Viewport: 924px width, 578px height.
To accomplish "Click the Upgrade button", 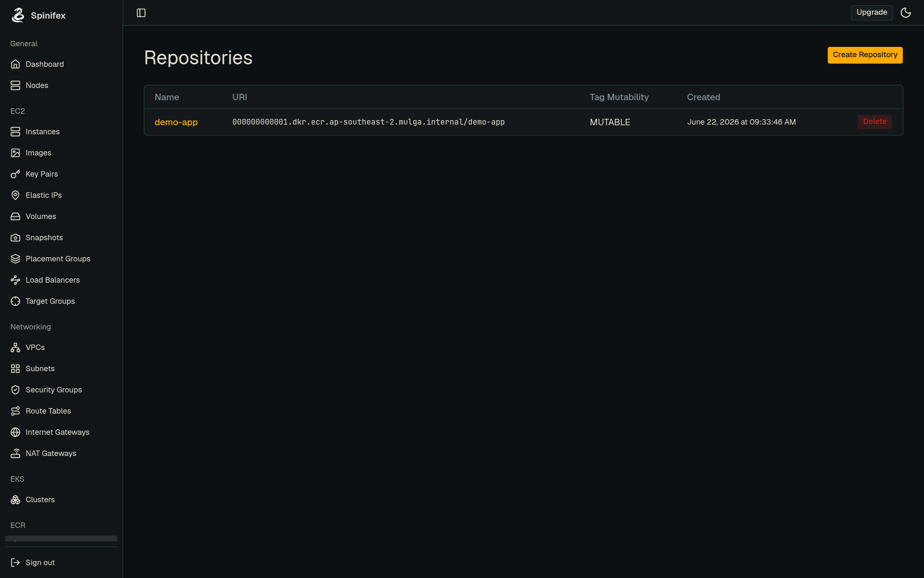I will click(872, 13).
